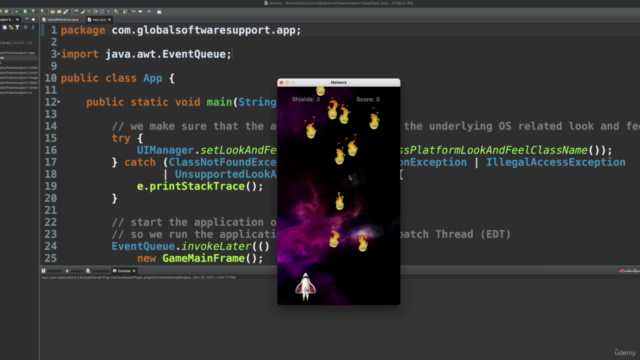Click the 'App' class name on line 10
The width and height of the screenshot is (640, 360).
coord(153,78)
